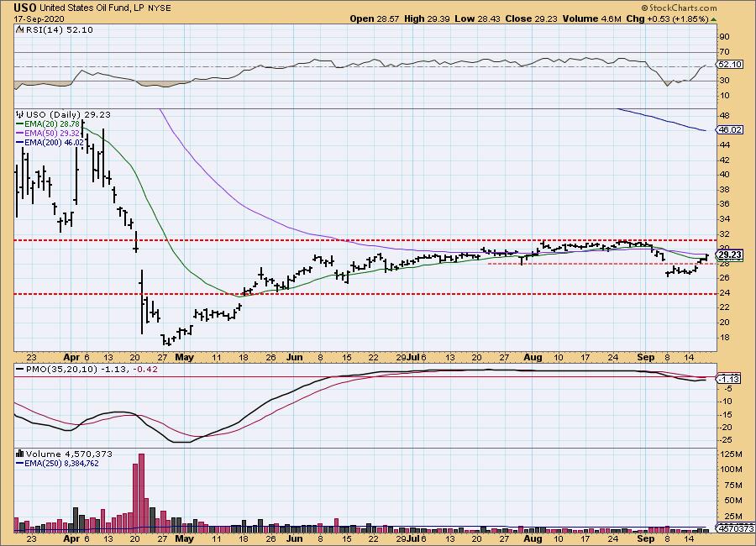Click the Sep label below the price panel
The image size is (756, 546).
click(646, 357)
